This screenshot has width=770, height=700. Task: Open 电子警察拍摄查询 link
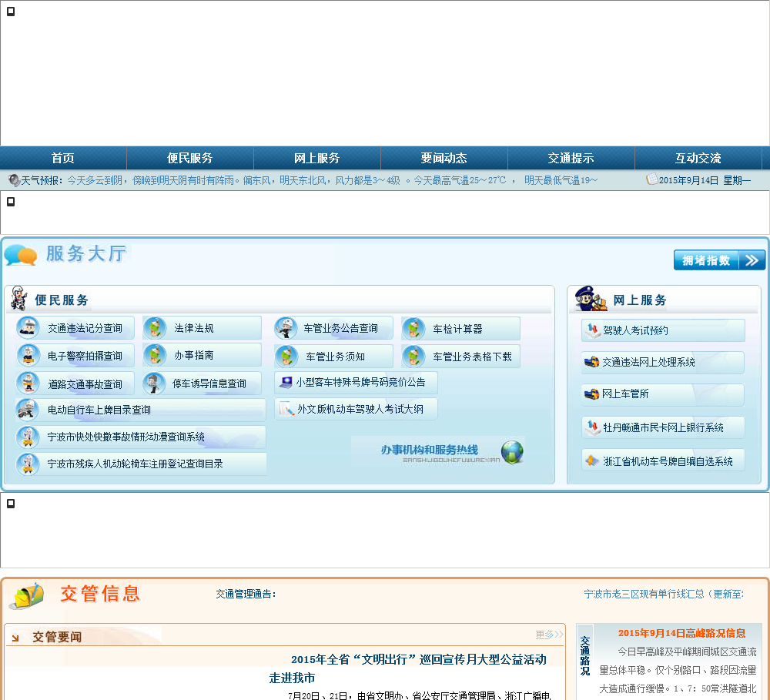click(85, 356)
